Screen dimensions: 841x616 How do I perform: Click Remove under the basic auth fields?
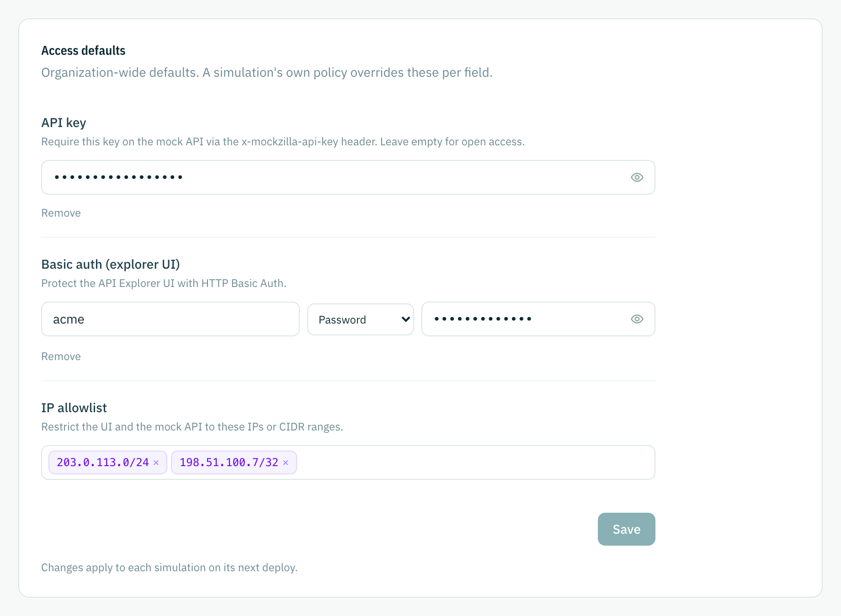click(61, 356)
